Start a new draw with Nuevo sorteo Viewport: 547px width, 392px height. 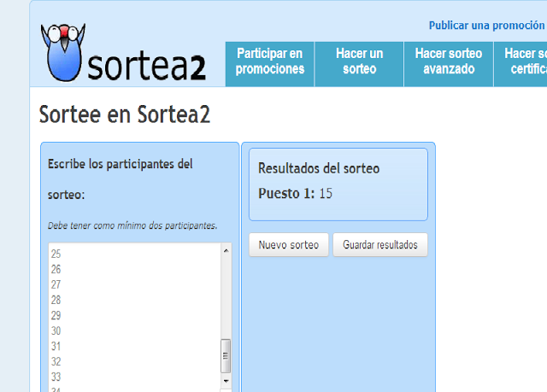click(x=289, y=245)
